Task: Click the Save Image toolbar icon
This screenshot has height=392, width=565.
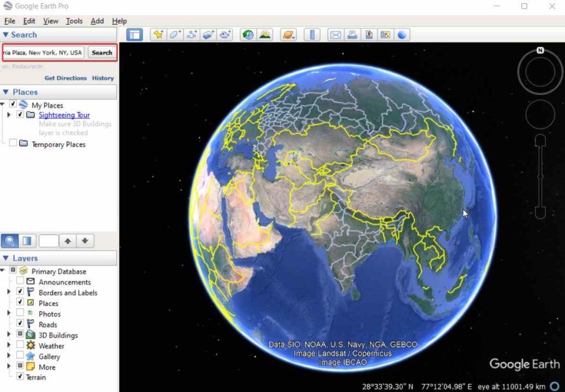Action: 369,35
